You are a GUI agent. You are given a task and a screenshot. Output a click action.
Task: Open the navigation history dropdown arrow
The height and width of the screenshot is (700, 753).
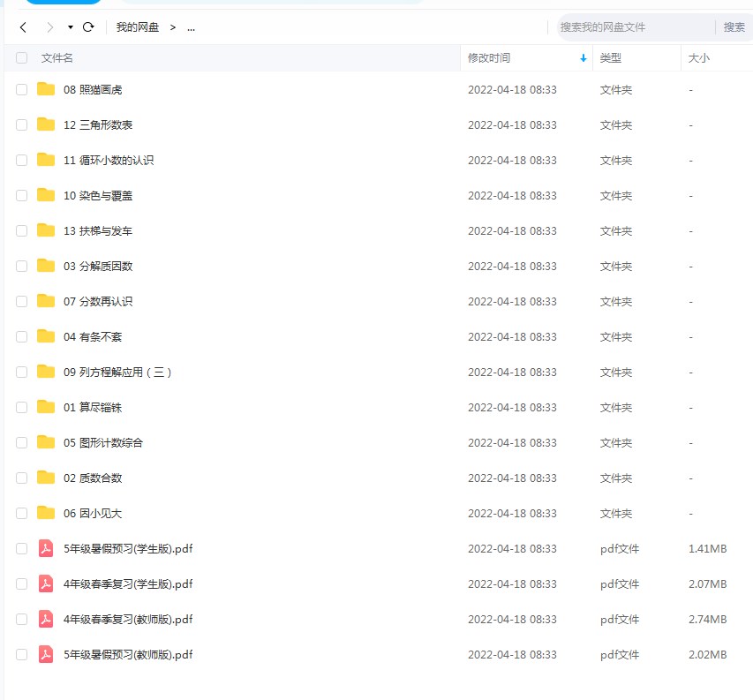point(71,27)
